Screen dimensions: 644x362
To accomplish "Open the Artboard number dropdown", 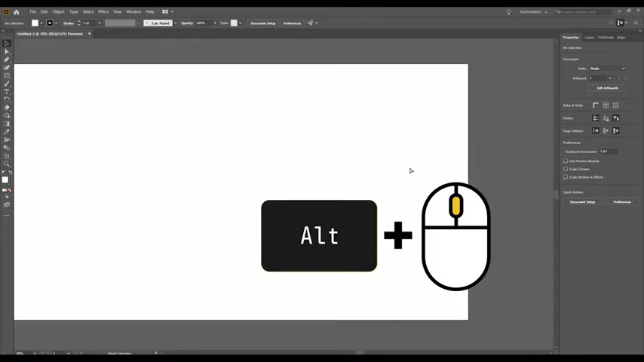I will [x=610, y=78].
